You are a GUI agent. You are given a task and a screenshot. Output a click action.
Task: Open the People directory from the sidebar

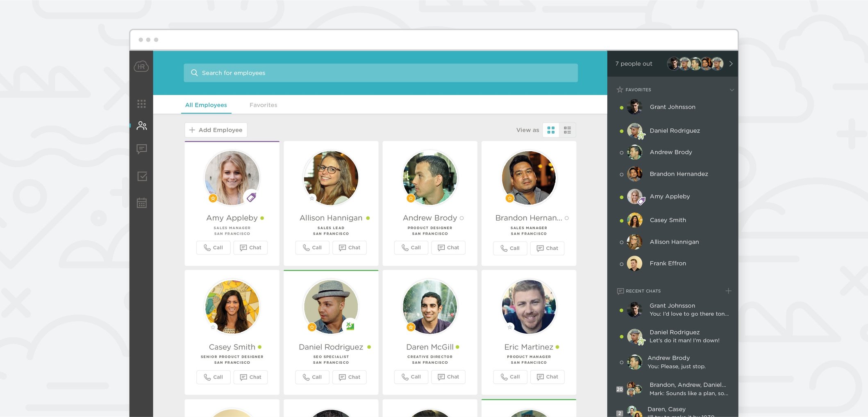[142, 125]
